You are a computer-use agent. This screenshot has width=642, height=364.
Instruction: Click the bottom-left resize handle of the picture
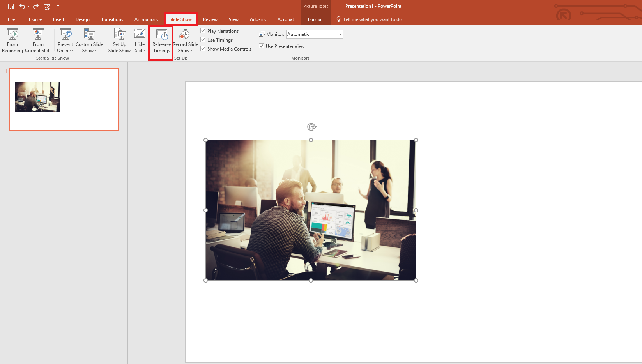206,280
